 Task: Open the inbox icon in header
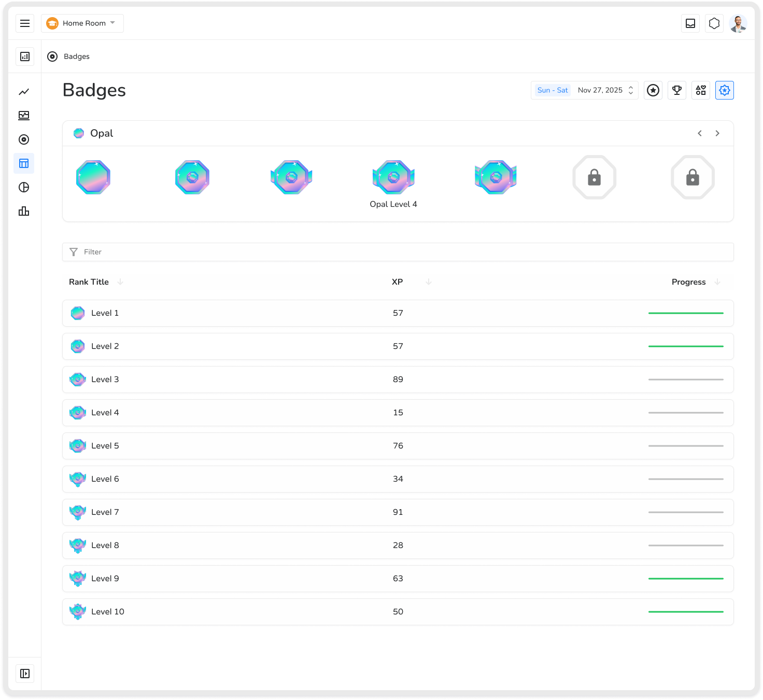point(690,23)
